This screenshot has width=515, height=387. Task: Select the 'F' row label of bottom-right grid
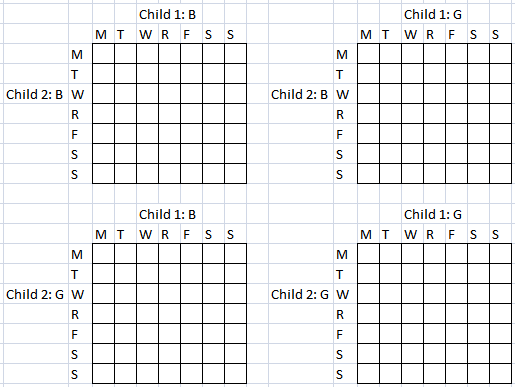coord(339,335)
